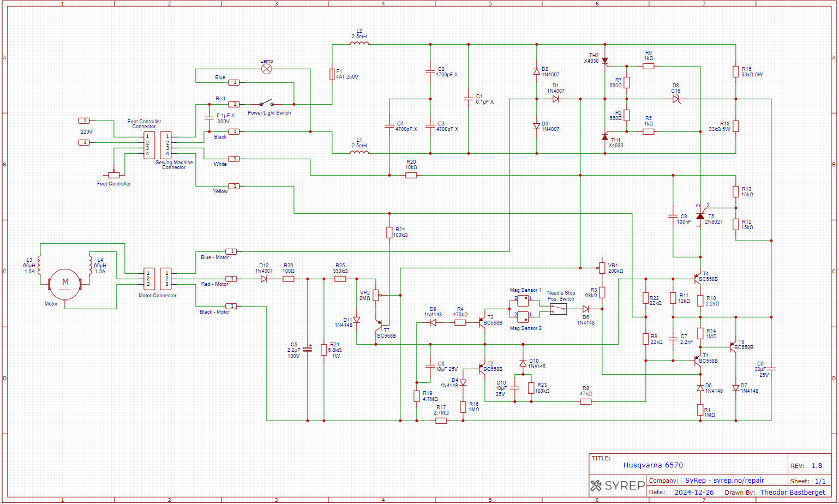Click the SYREP logo in title block

pos(618,485)
